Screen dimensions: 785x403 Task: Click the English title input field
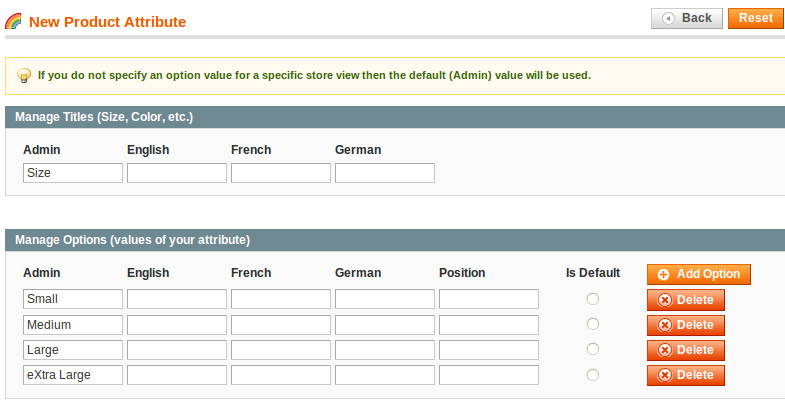click(177, 173)
